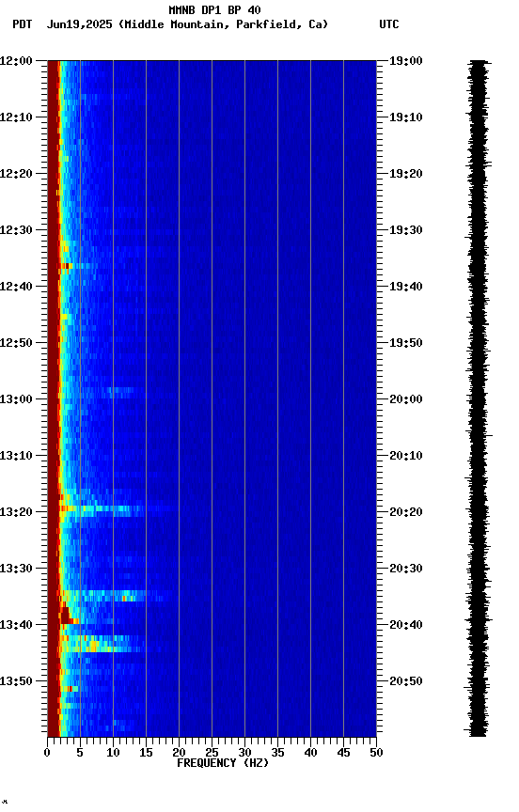Click the 30 Hz frequency tick label
Viewport: 519px width, 812px height.
[244, 753]
